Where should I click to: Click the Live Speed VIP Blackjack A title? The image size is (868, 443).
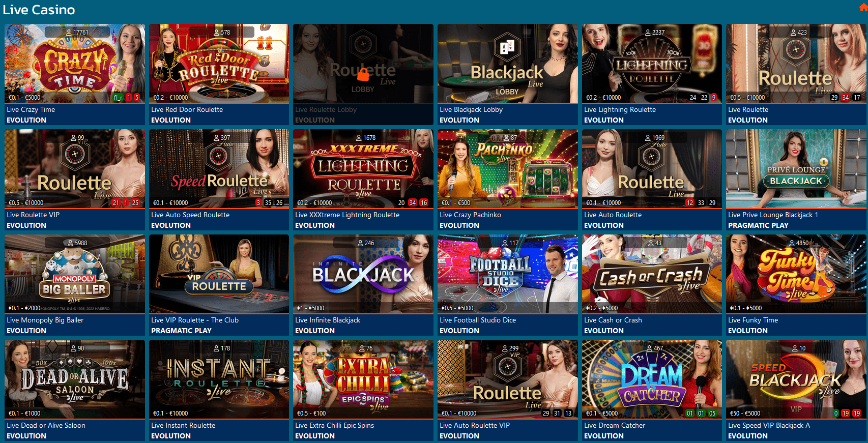(x=769, y=425)
